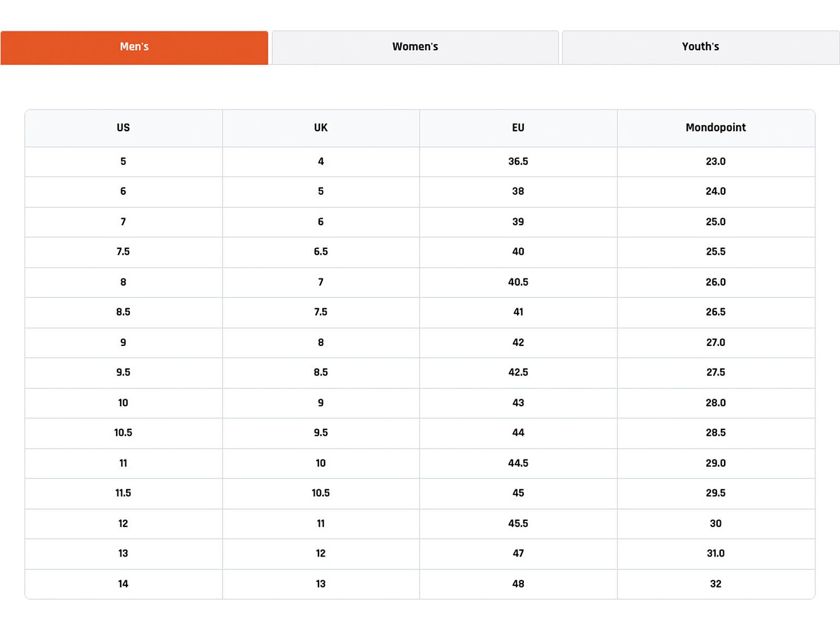This screenshot has height=630, width=840.
Task: Select the Men's tab
Action: (134, 47)
